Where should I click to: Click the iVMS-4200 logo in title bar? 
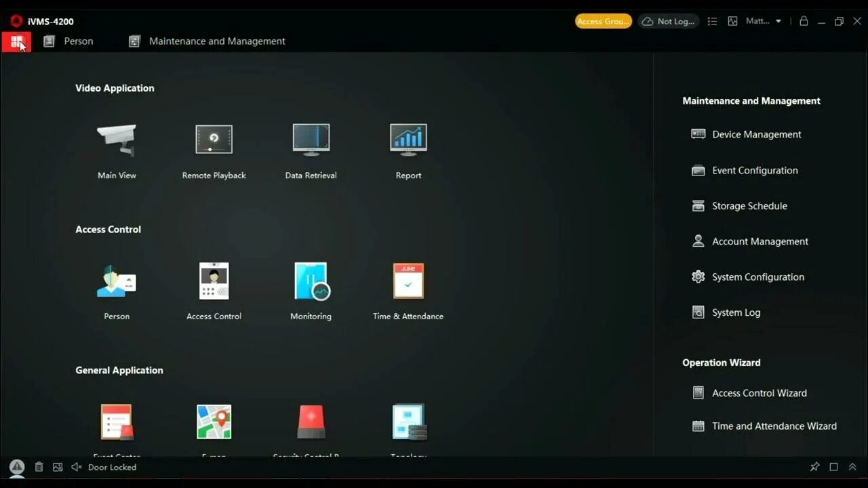tap(16, 21)
